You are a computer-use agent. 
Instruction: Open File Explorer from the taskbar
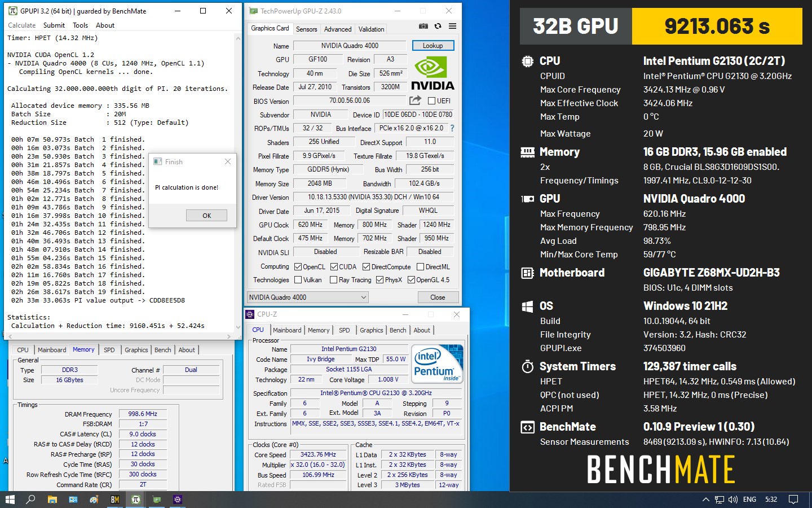(x=52, y=500)
